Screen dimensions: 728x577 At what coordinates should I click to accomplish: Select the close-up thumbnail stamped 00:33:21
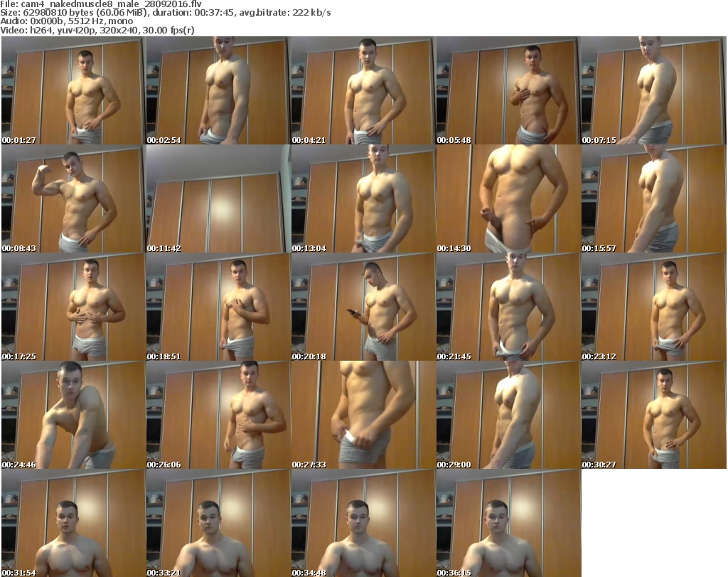(x=218, y=523)
